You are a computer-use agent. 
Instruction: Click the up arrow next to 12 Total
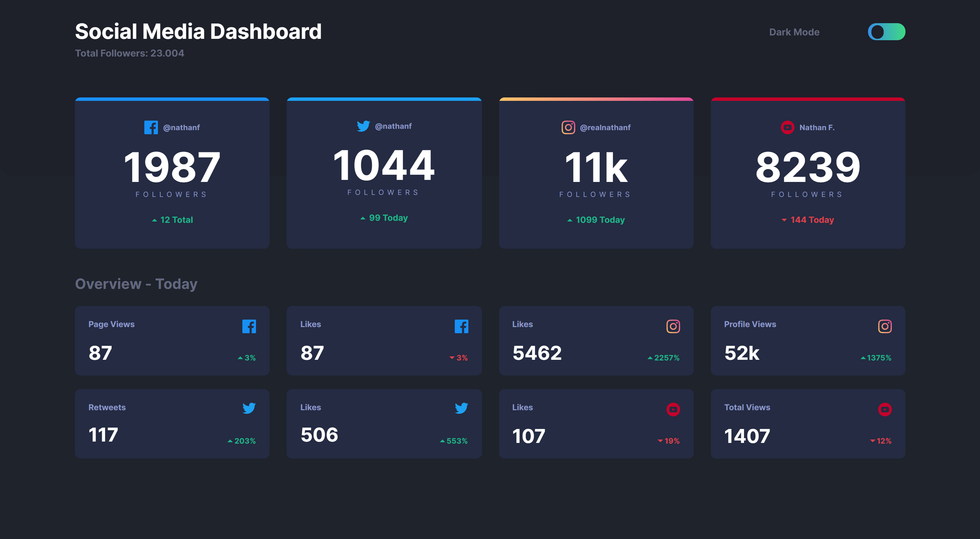coord(155,220)
